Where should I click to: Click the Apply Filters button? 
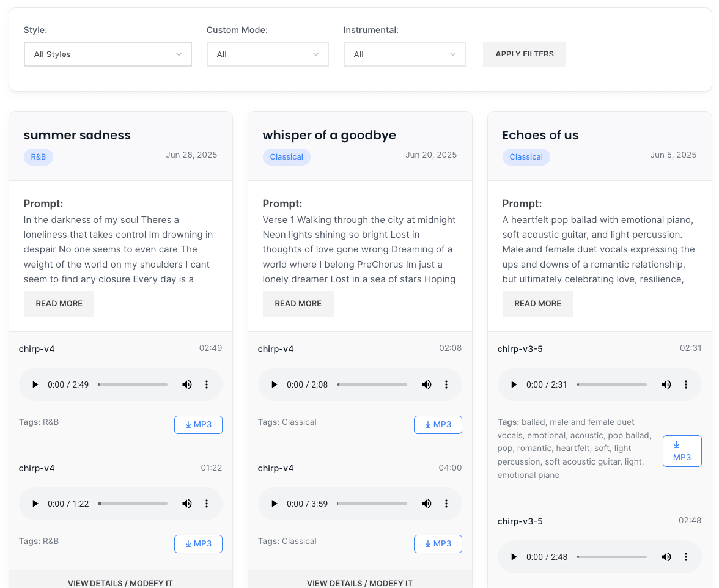point(525,54)
